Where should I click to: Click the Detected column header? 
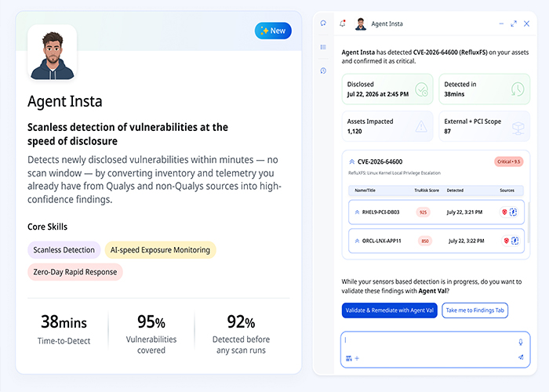(455, 191)
